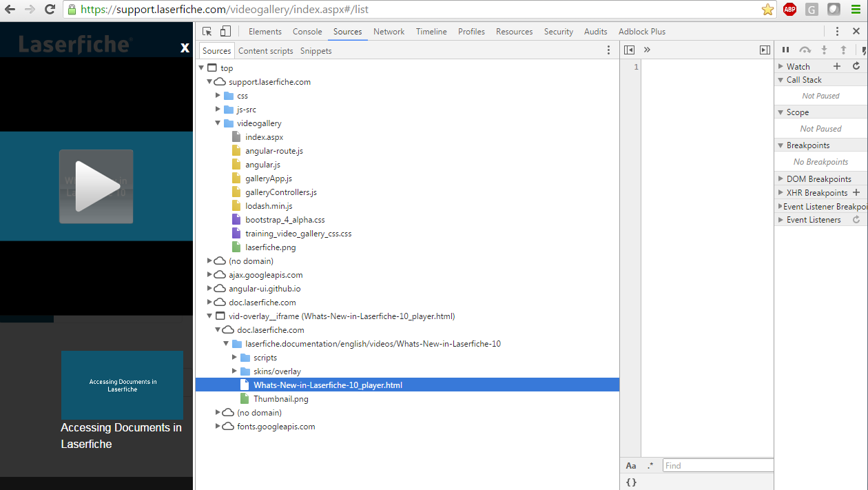The width and height of the screenshot is (868, 490).
Task: Open index.aspx file in sources
Action: click(x=265, y=137)
